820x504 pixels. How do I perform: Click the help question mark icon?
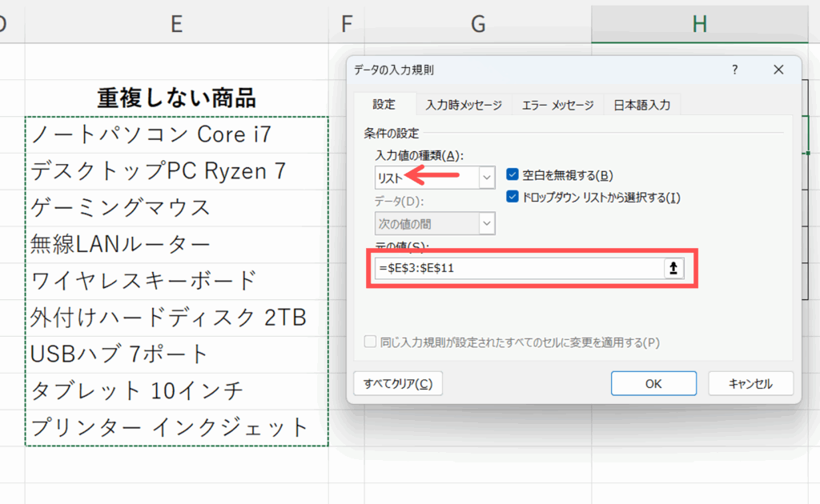point(735,70)
